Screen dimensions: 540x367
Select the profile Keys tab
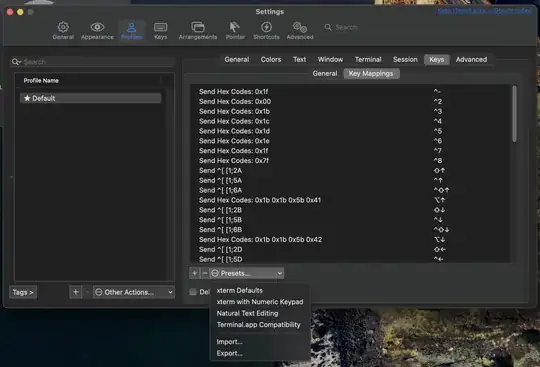click(436, 60)
